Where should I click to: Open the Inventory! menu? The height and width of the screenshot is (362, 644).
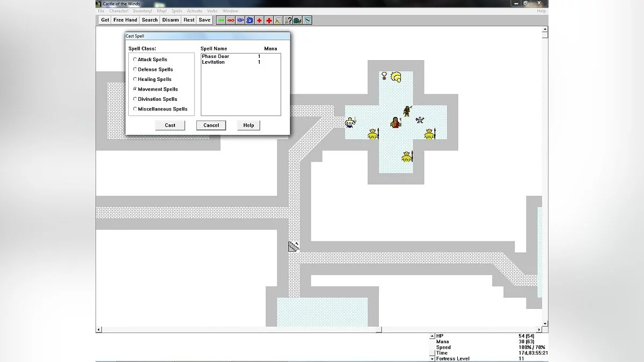(x=142, y=11)
